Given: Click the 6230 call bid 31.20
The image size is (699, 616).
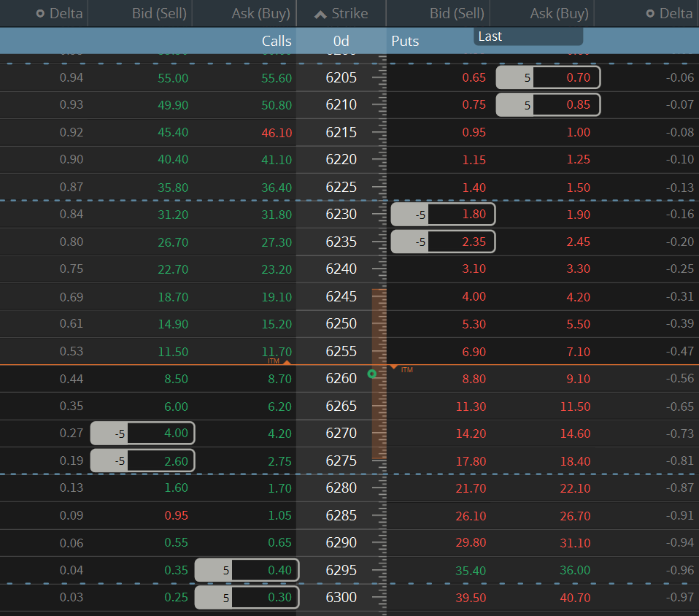Looking at the screenshot, I should (173, 215).
